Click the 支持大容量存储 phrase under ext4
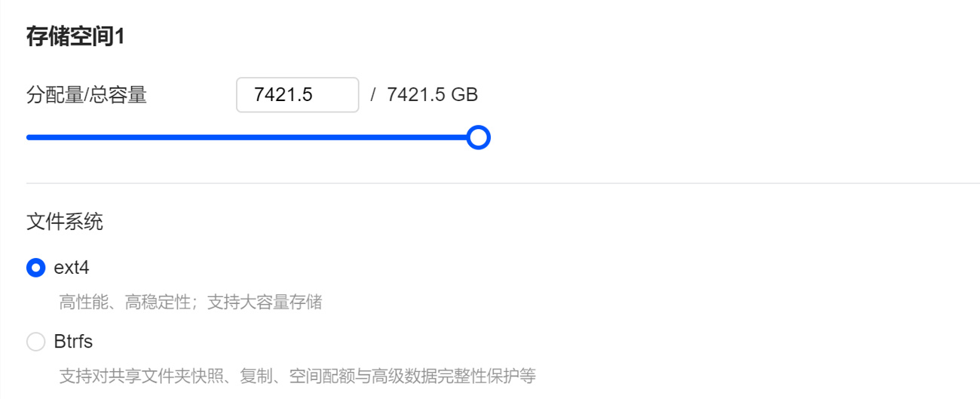980x399 pixels. [x=265, y=302]
